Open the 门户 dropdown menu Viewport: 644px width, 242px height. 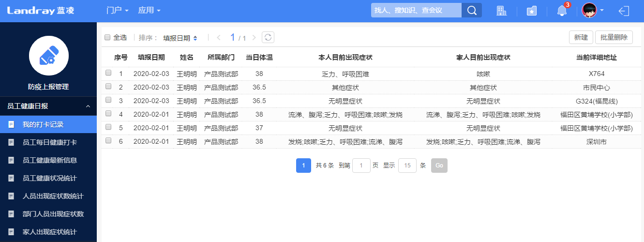(117, 10)
